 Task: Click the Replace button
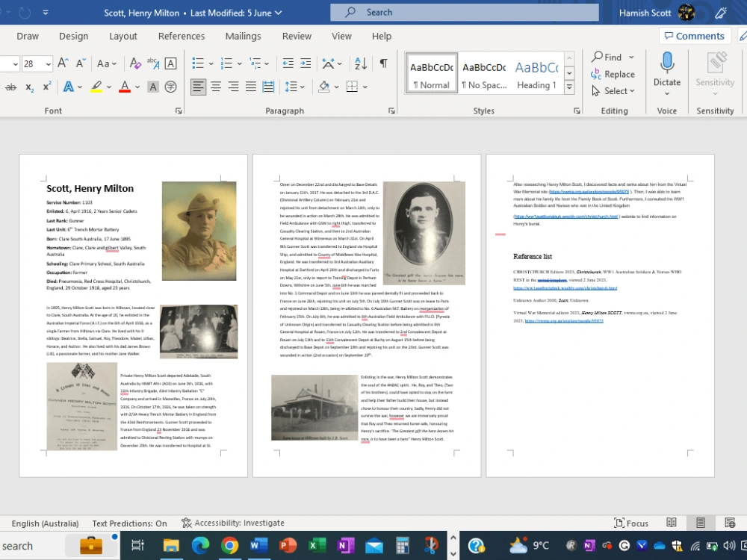tap(613, 74)
